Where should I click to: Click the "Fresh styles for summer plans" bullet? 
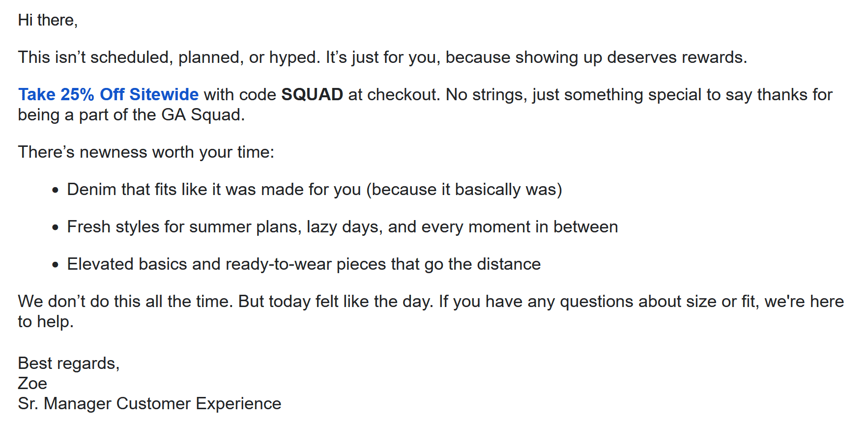[x=343, y=227]
